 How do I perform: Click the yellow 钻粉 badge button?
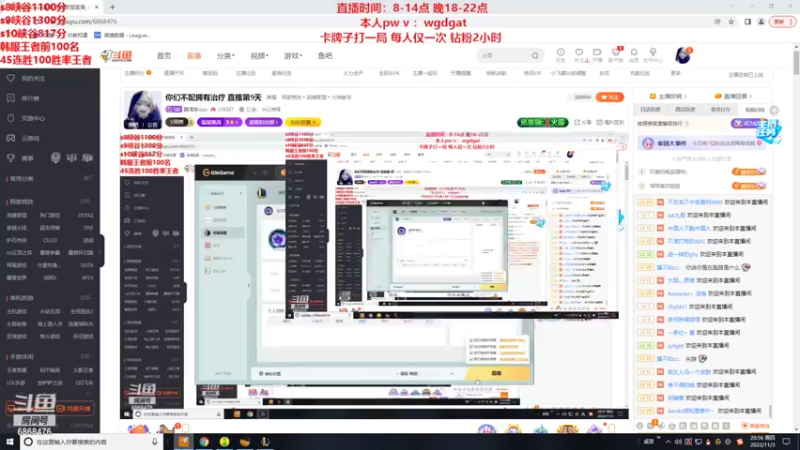click(x=303, y=122)
